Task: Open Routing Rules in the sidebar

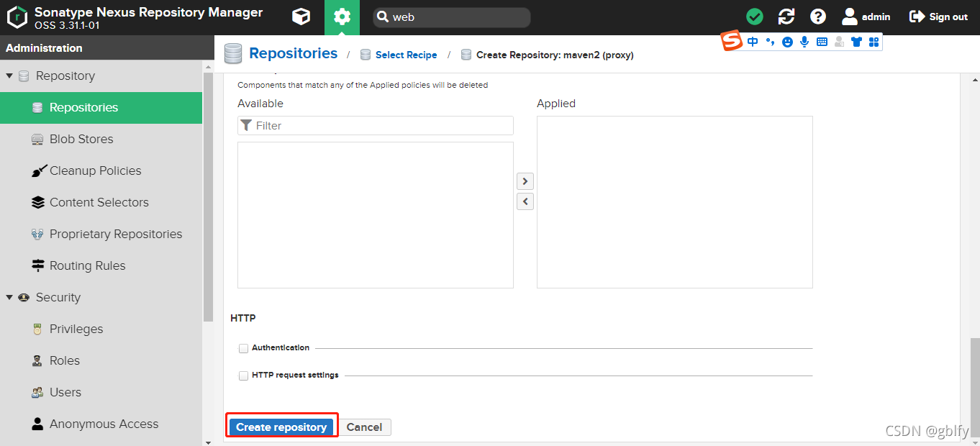Action: click(101, 265)
